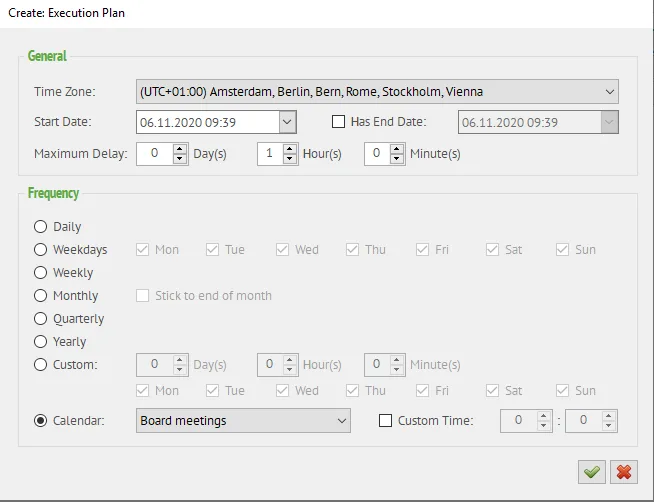Select the Custom frequency radio button

pyautogui.click(x=40, y=364)
